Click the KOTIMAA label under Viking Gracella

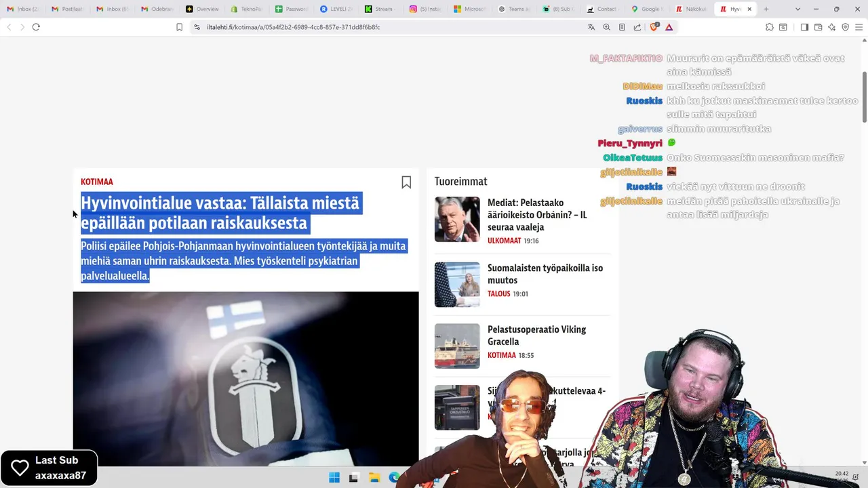[x=502, y=355]
